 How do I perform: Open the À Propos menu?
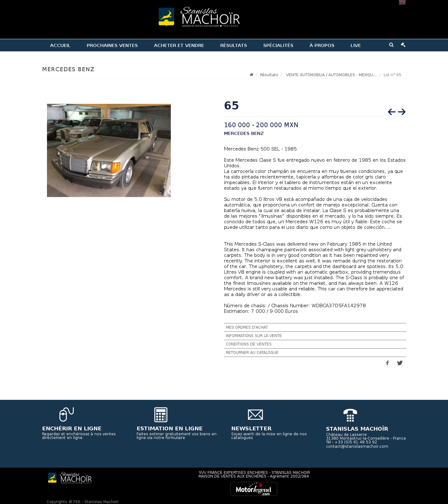pos(322,45)
